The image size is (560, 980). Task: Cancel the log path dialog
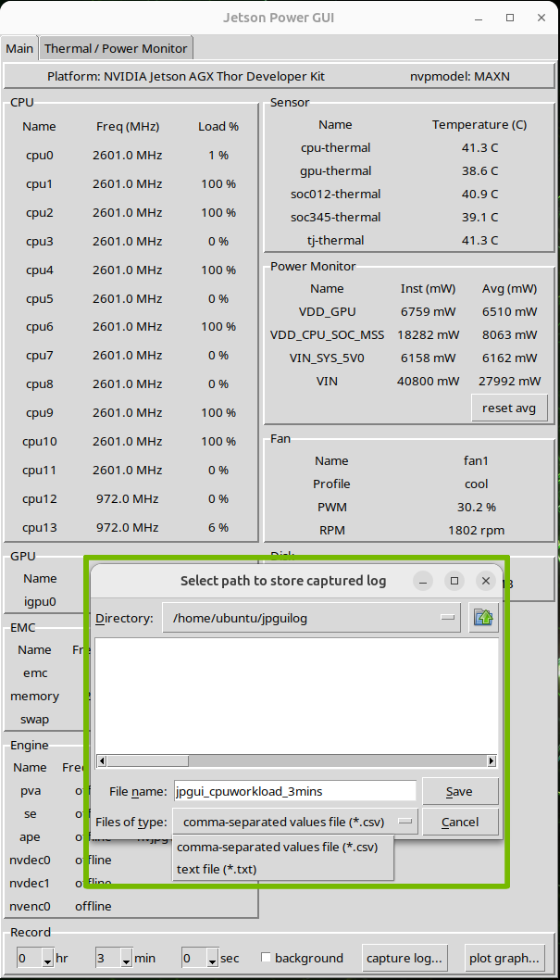(460, 822)
